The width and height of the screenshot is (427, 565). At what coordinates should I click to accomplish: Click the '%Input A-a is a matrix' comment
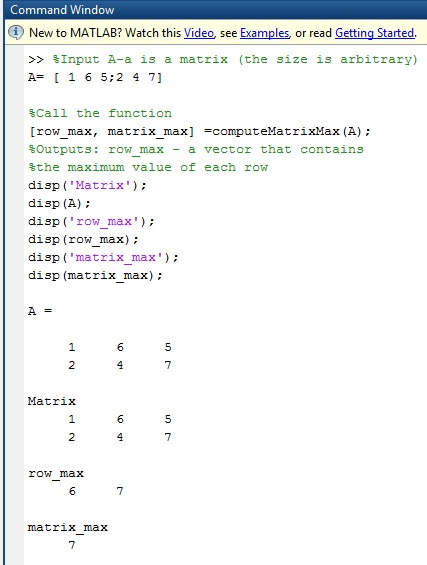tap(235, 59)
